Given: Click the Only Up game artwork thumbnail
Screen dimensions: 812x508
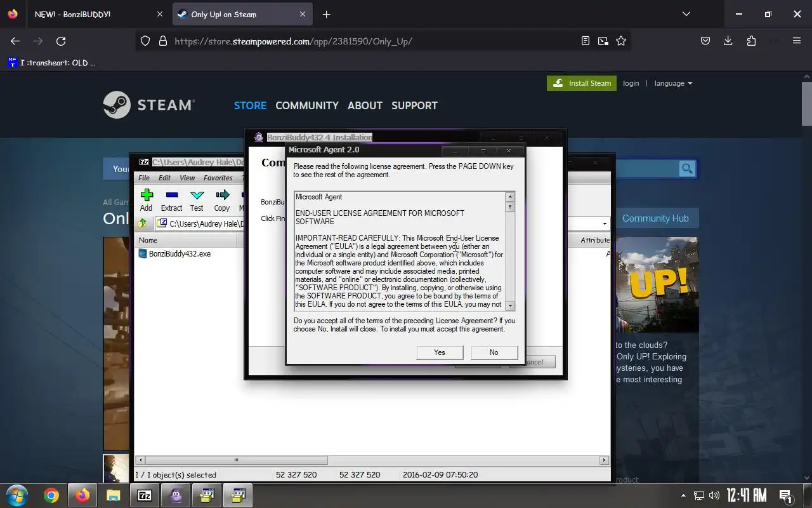Looking at the screenshot, I should (656, 284).
